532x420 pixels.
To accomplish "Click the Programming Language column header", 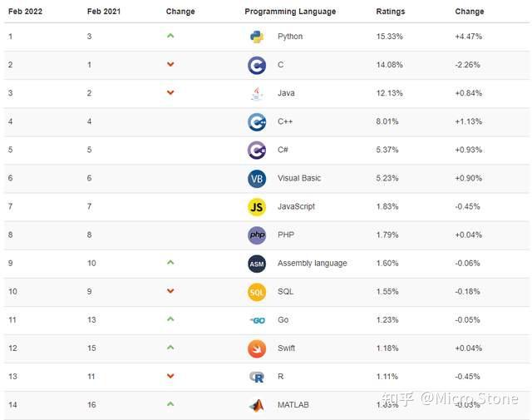I will tap(290, 12).
